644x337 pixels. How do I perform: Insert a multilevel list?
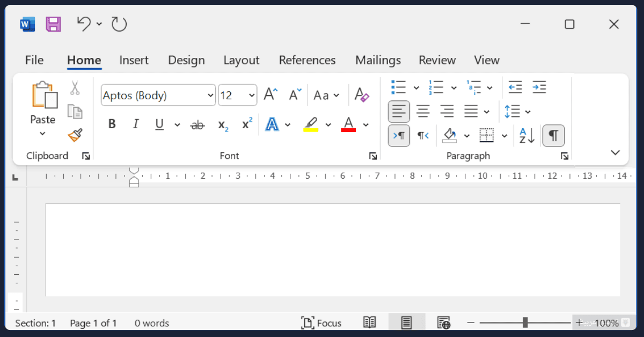(x=474, y=87)
